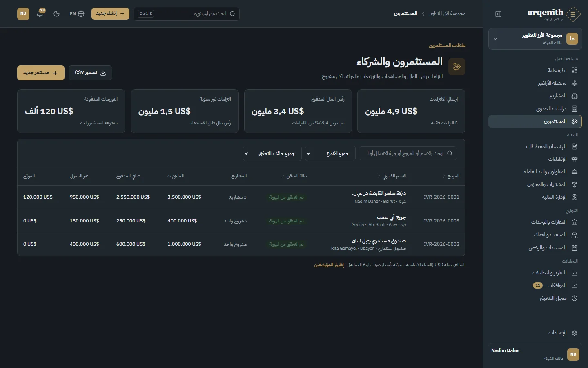Screen dimensions: 588x368
Task: Sort table by المرجع column
Action: [x=451, y=176]
